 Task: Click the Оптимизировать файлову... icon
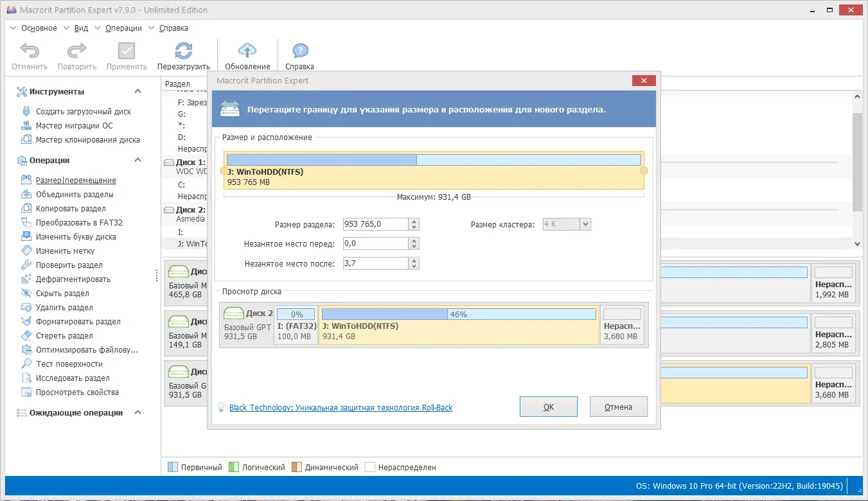click(26, 349)
